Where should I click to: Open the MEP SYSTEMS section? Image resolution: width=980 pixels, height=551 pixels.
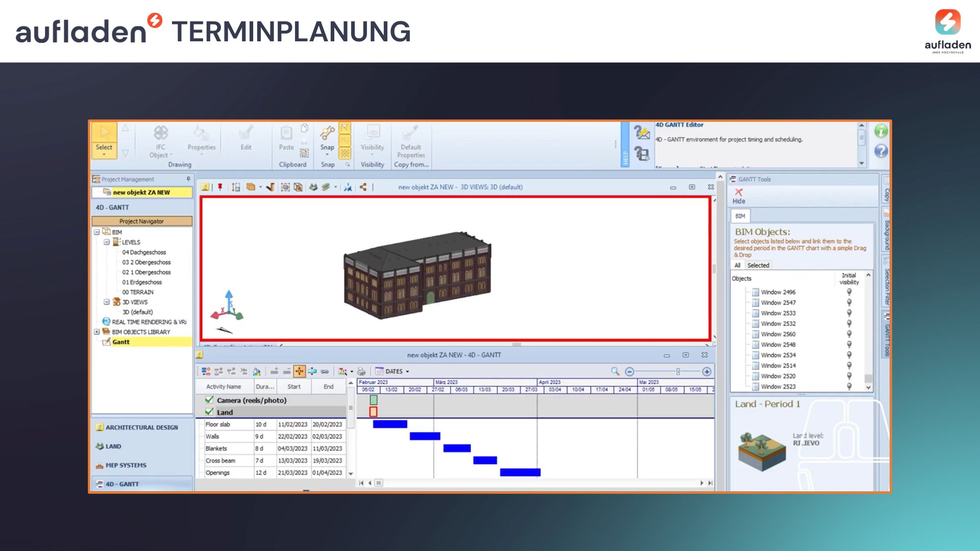[x=142, y=465]
